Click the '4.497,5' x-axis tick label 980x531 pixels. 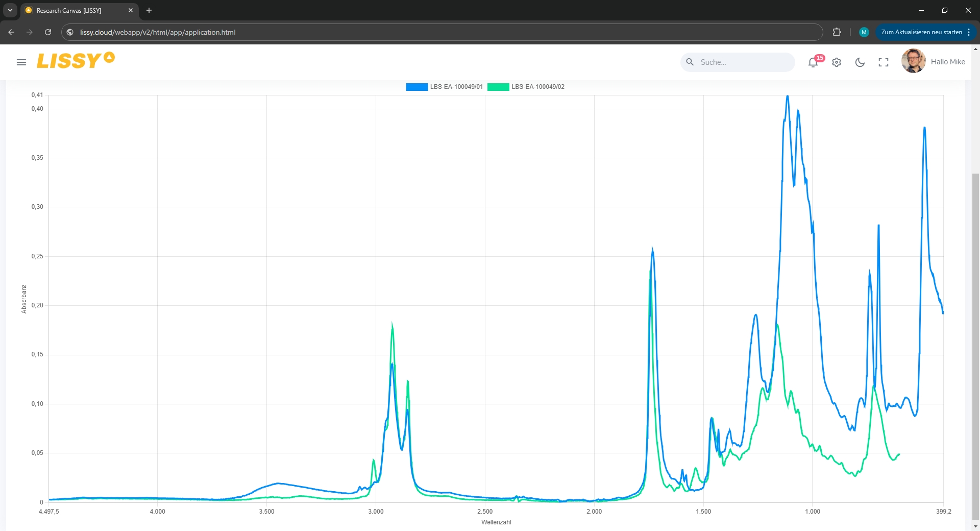pyautogui.click(x=49, y=512)
